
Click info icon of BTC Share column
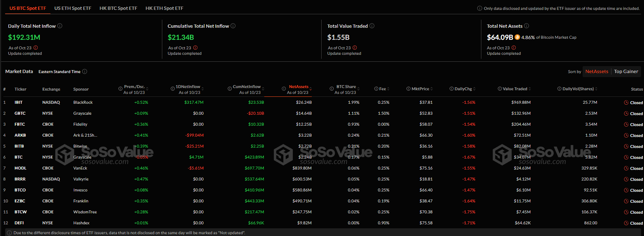click(x=332, y=89)
